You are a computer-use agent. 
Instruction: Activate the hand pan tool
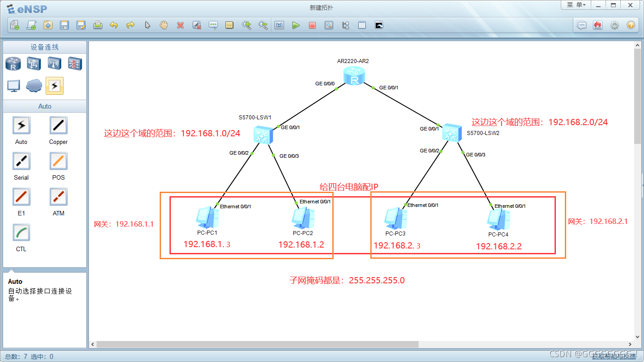point(164,25)
